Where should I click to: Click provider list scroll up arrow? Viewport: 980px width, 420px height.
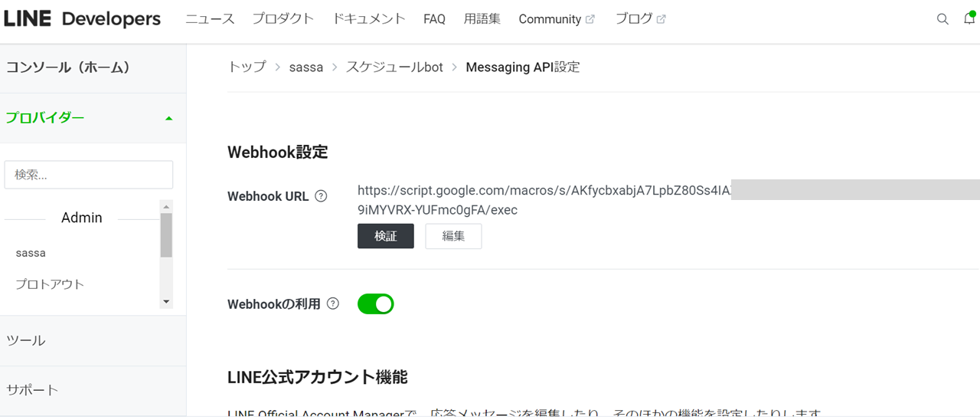(x=166, y=206)
